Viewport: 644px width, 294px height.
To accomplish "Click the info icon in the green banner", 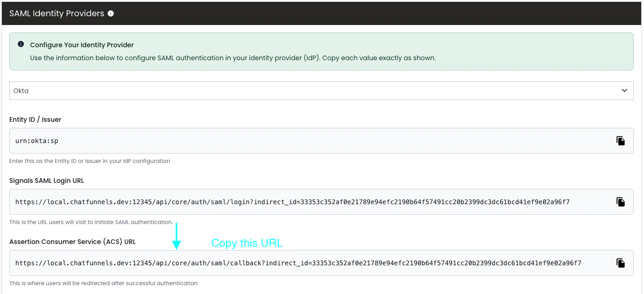I will pos(20,44).
